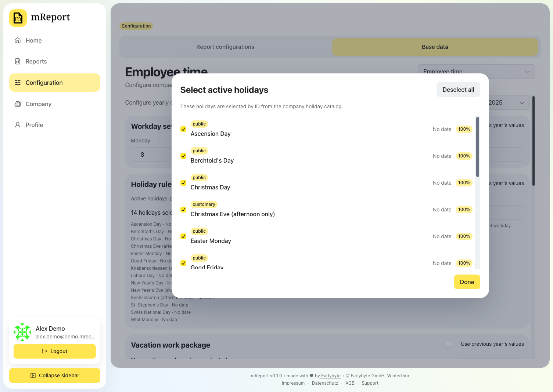
Task: Open Reports in the sidebar menu
Action: (55, 61)
